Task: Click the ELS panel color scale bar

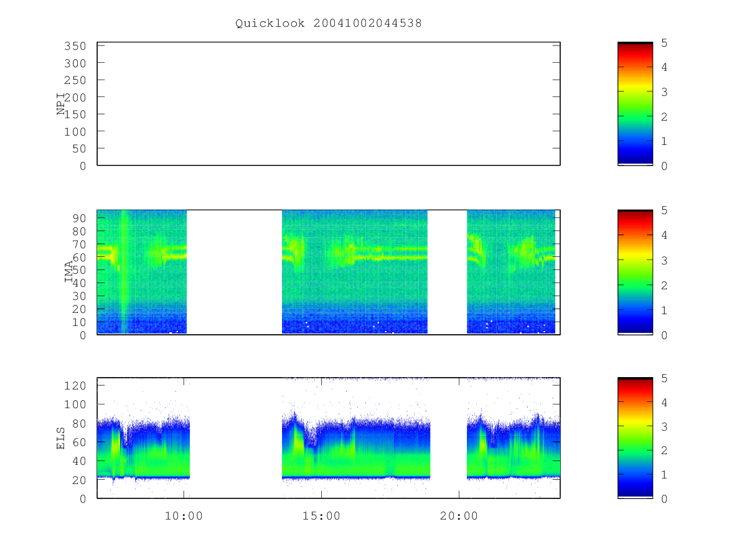Action: (x=635, y=438)
